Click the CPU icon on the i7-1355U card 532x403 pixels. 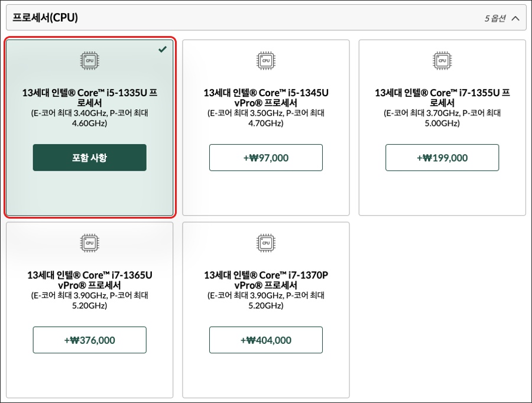click(442, 61)
